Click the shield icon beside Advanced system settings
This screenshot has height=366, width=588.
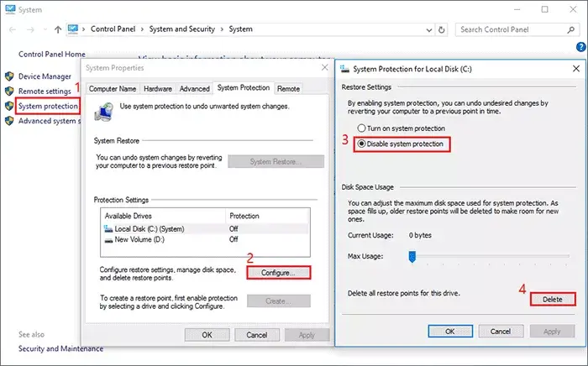[x=9, y=121]
